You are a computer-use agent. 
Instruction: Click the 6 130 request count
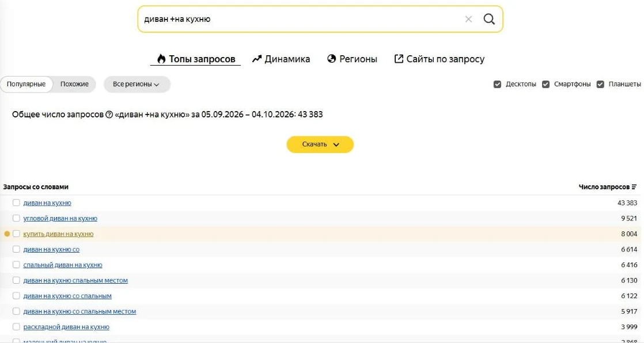[x=629, y=281]
